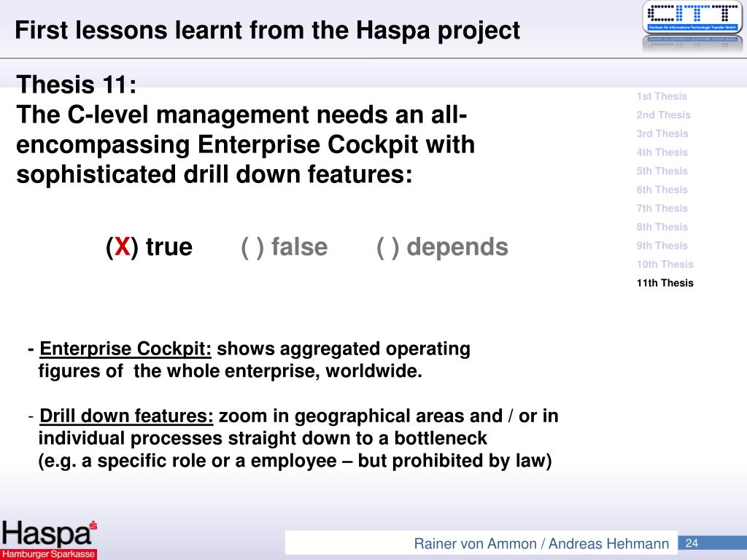Screen dimensions: 747x560
Task: Open 7th Thesis in the navigation list
Action: [662, 208]
